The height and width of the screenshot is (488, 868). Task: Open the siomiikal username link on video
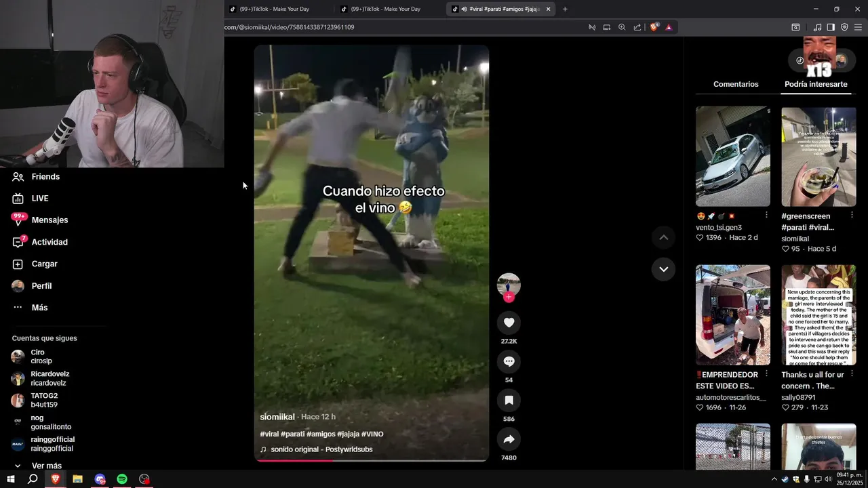pyautogui.click(x=277, y=417)
